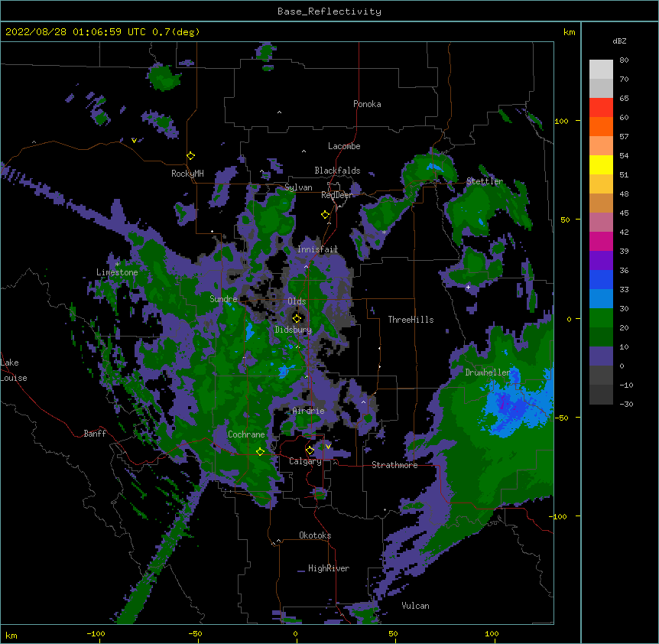Click the Cochrane town label
The width and height of the screenshot is (659, 644).
pos(246,434)
